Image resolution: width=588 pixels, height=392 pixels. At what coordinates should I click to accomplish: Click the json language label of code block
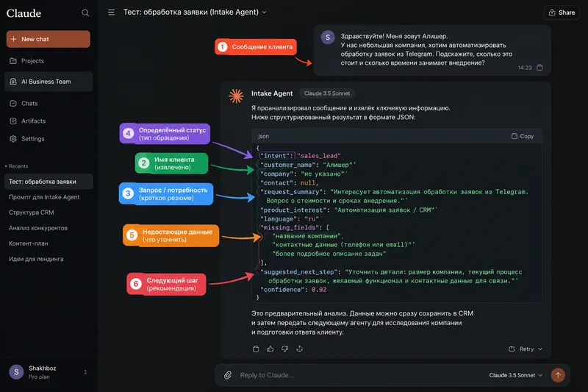point(263,136)
